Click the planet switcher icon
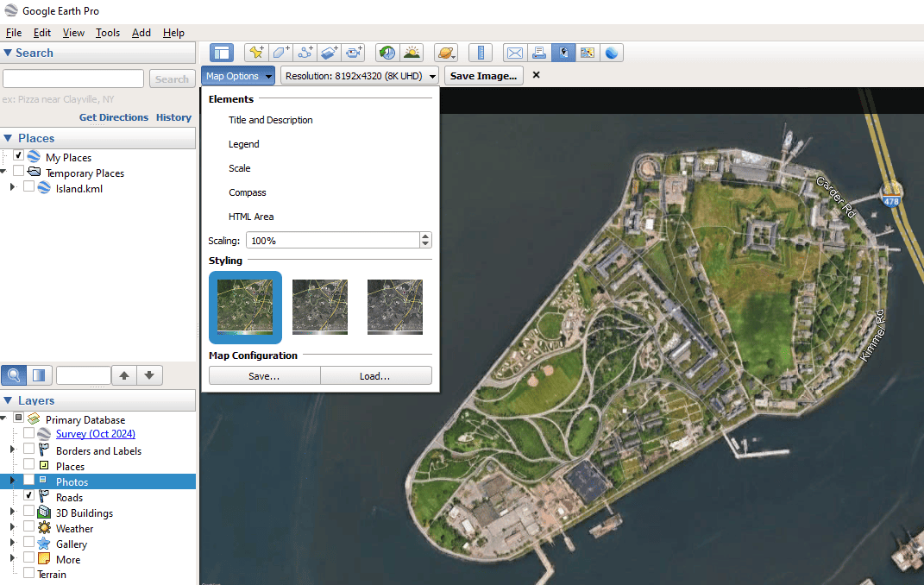The height and width of the screenshot is (585, 924). [x=446, y=53]
